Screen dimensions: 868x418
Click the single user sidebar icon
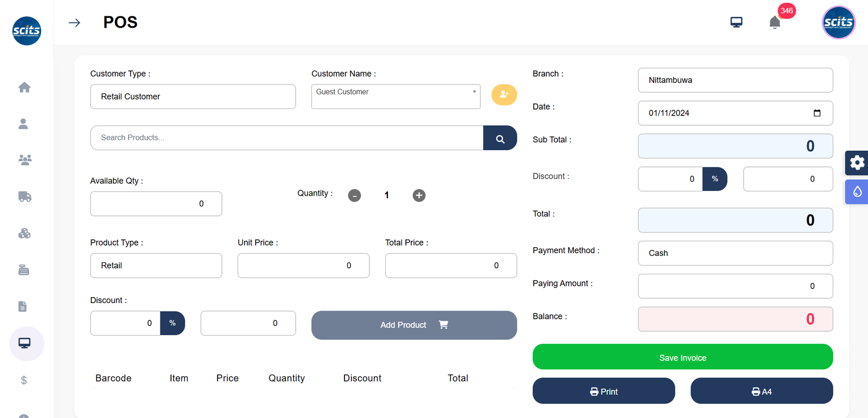pos(23,124)
